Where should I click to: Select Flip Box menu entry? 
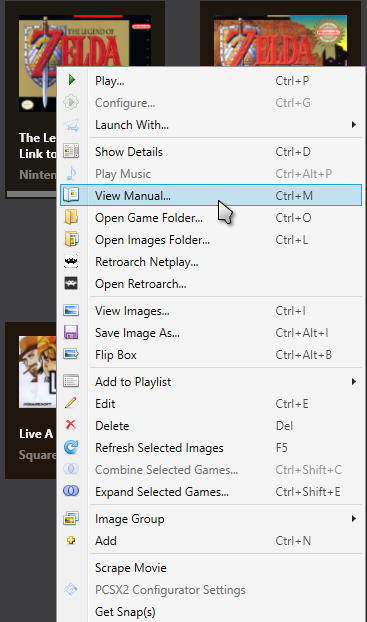[x=211, y=354]
